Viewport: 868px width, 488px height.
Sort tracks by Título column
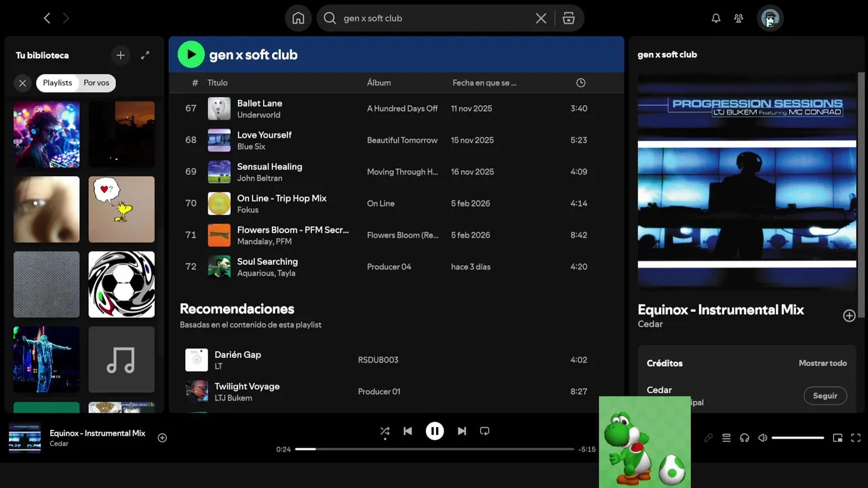coord(218,83)
